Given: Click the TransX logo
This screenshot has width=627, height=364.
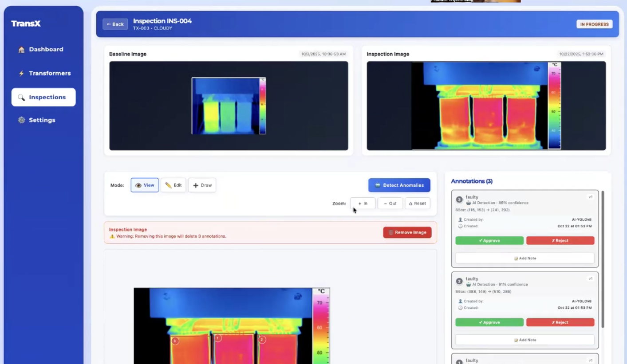Looking at the screenshot, I should pyautogui.click(x=26, y=23).
